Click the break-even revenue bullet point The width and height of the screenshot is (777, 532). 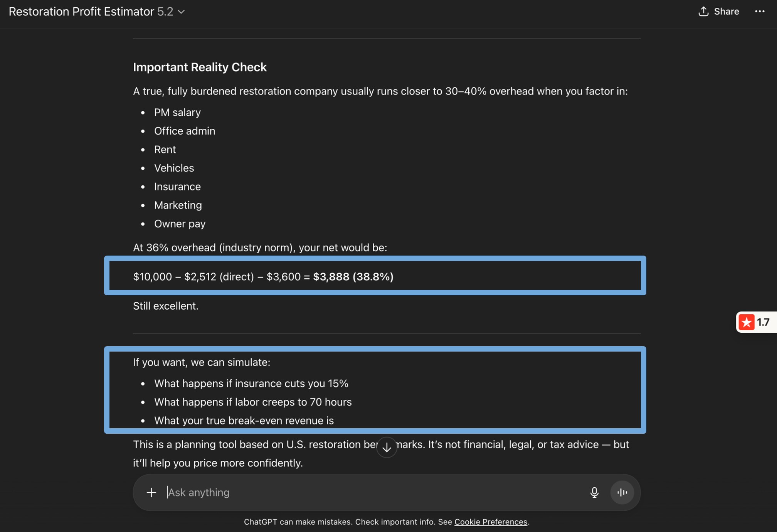pos(244,420)
